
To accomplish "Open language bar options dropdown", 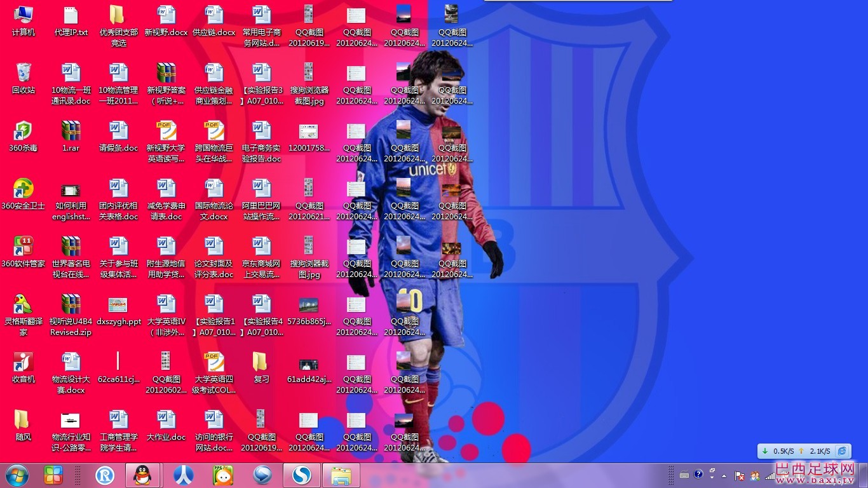I will [712, 476].
